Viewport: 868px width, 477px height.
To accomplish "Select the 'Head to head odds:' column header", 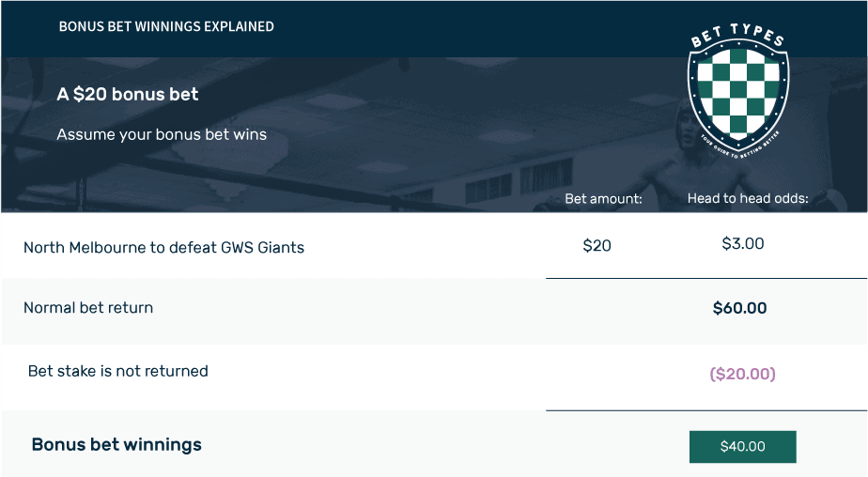I will 748,198.
